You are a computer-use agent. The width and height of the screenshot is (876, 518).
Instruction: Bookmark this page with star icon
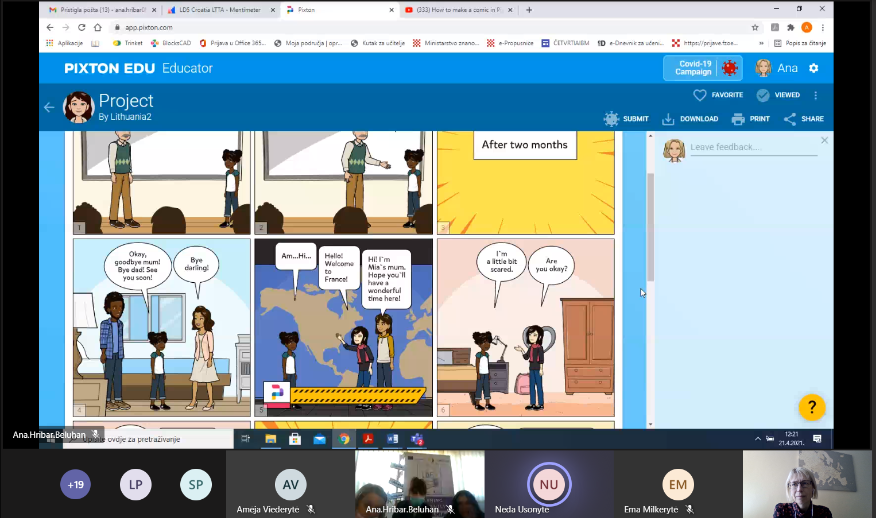point(755,27)
